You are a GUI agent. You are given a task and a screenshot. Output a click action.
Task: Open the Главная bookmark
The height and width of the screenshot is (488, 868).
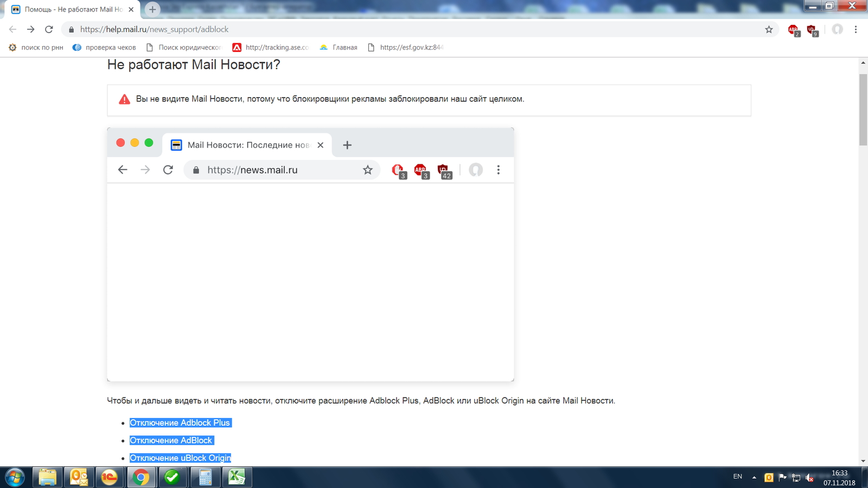tap(339, 47)
